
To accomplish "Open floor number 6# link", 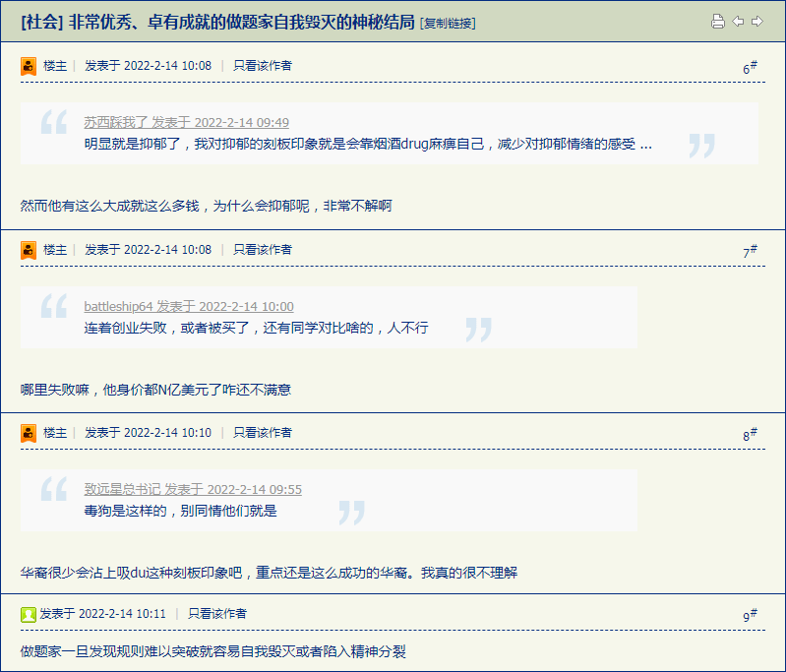I will [750, 67].
